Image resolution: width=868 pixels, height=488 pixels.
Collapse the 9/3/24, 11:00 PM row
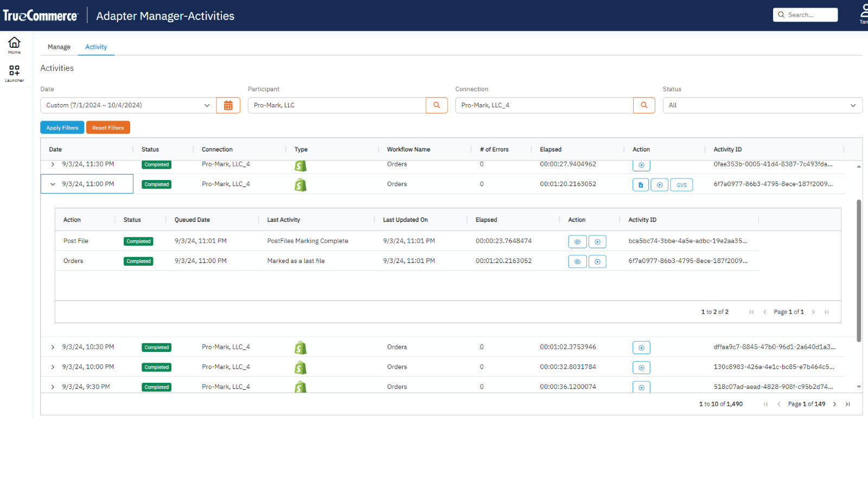(x=53, y=184)
